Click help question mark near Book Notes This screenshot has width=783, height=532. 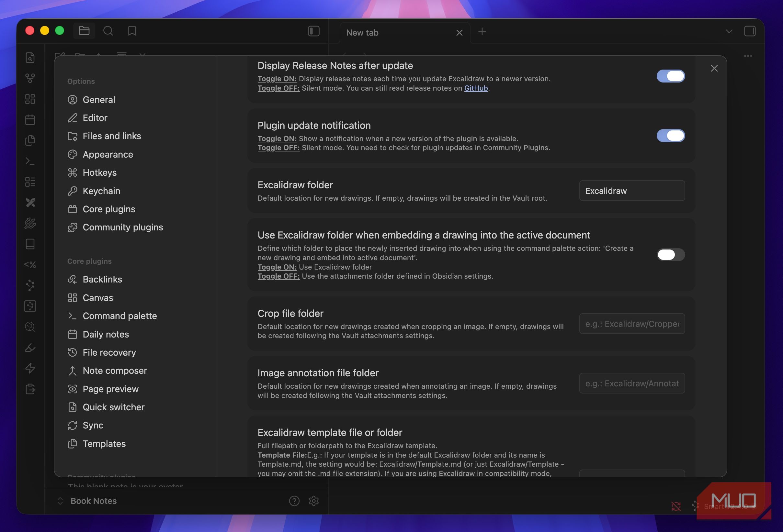294,501
